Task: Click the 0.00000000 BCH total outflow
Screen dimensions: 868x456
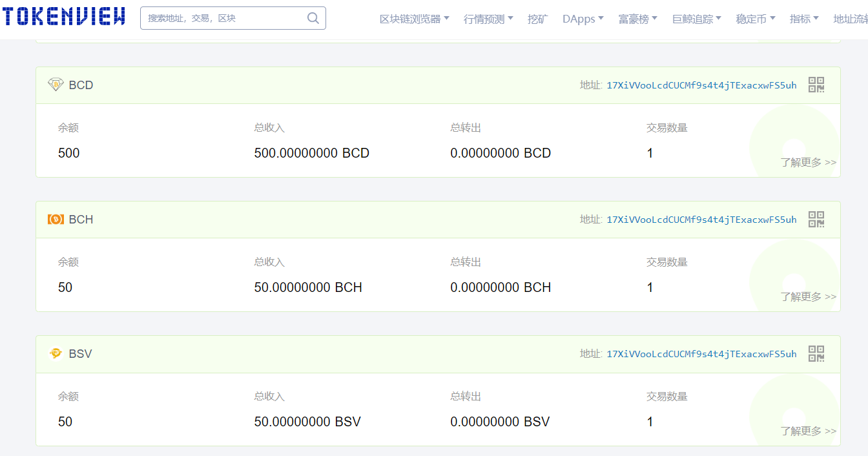Action: tap(501, 287)
